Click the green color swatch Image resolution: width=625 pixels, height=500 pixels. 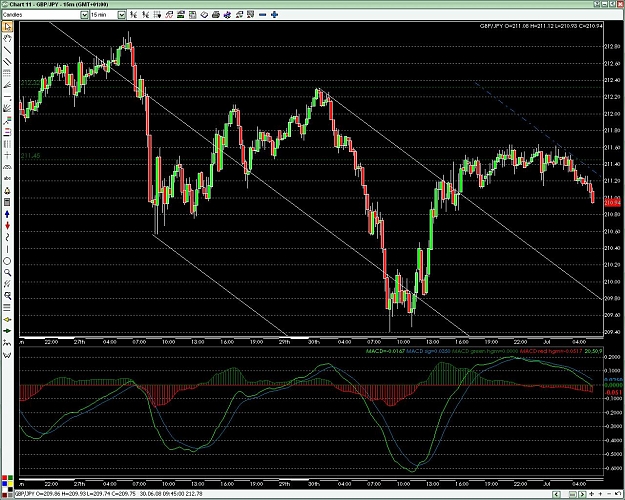[x=10, y=478]
